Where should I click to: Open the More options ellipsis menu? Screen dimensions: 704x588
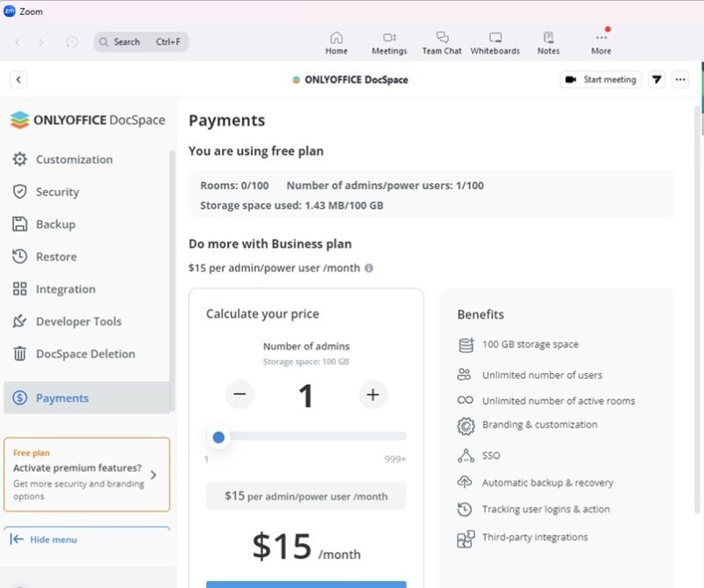click(x=680, y=79)
